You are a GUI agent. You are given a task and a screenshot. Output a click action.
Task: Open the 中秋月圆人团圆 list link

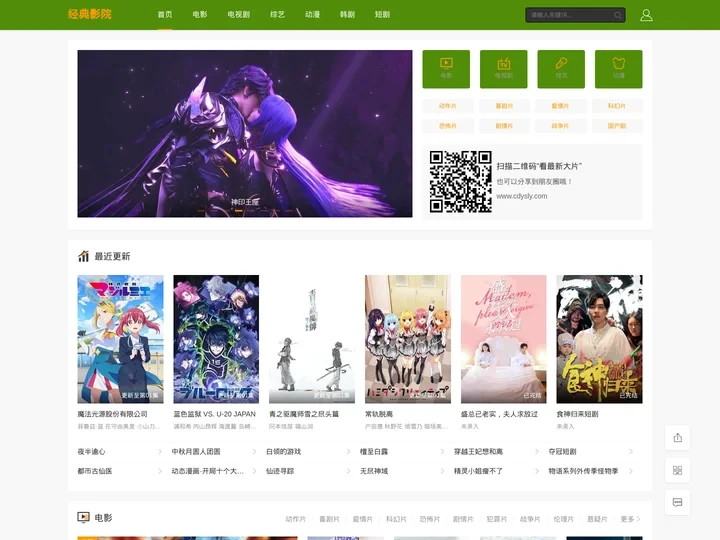[196, 452]
